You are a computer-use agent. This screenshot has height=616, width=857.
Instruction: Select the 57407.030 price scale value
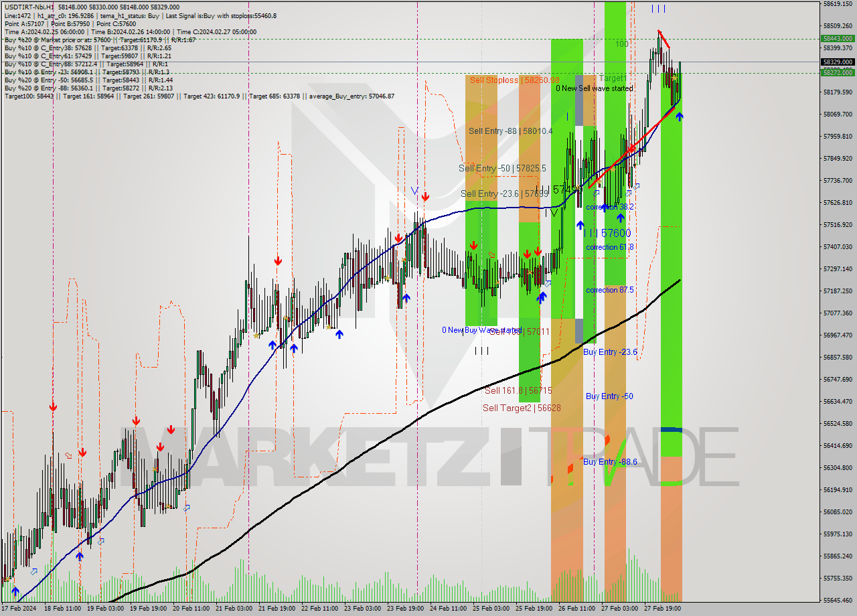click(x=838, y=246)
